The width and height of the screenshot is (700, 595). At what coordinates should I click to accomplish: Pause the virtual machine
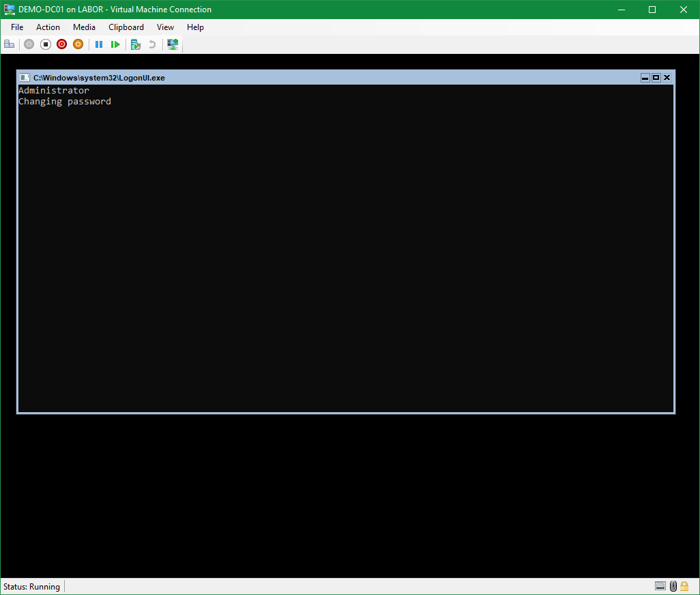pyautogui.click(x=99, y=44)
